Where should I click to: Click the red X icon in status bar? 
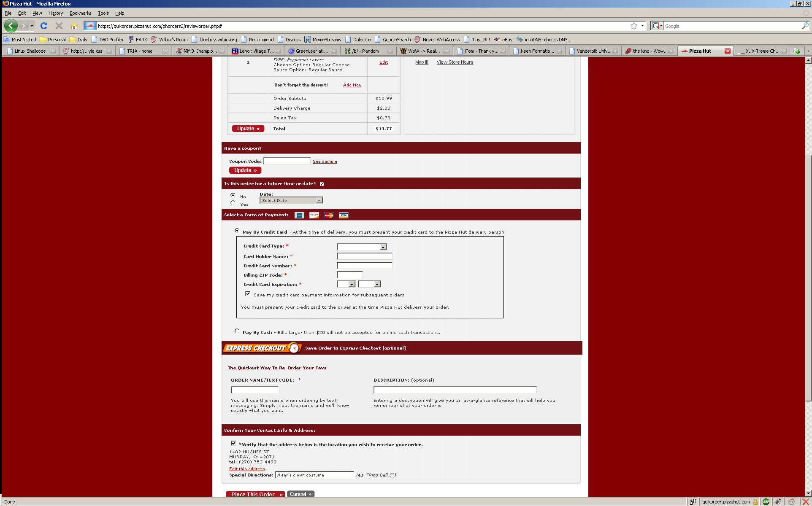(805, 501)
